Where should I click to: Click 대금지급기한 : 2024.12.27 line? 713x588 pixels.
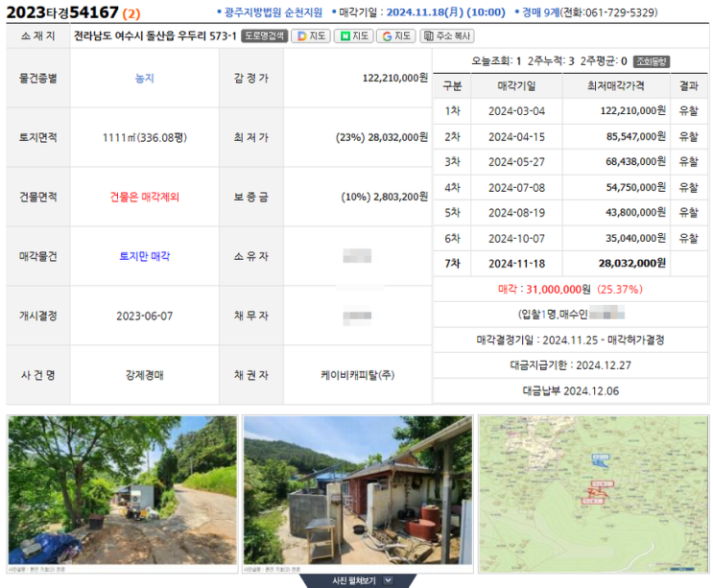[x=570, y=365]
